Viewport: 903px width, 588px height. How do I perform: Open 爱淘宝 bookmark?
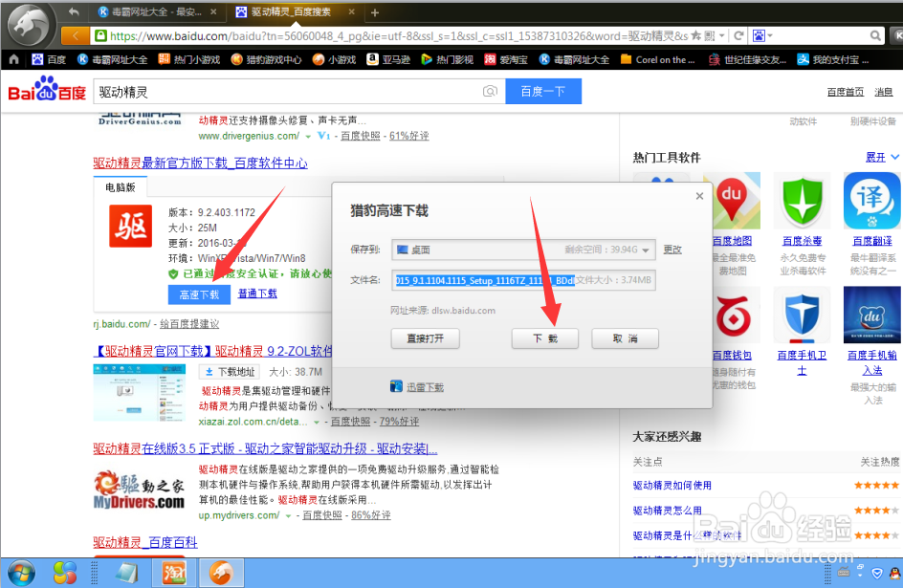506,59
